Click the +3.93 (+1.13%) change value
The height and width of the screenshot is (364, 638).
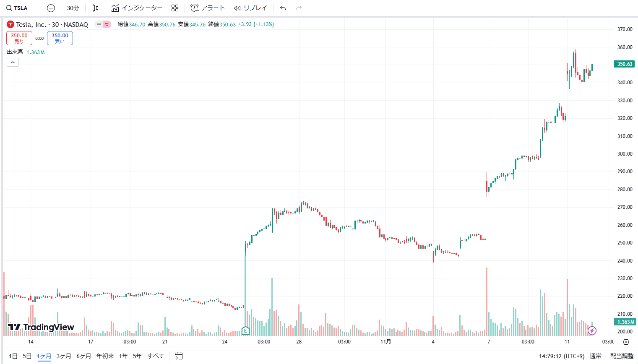pos(256,24)
